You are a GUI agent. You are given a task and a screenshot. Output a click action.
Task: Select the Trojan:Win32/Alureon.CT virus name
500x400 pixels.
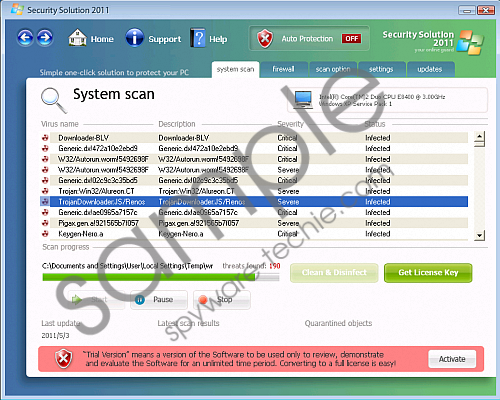pyautogui.click(x=96, y=191)
